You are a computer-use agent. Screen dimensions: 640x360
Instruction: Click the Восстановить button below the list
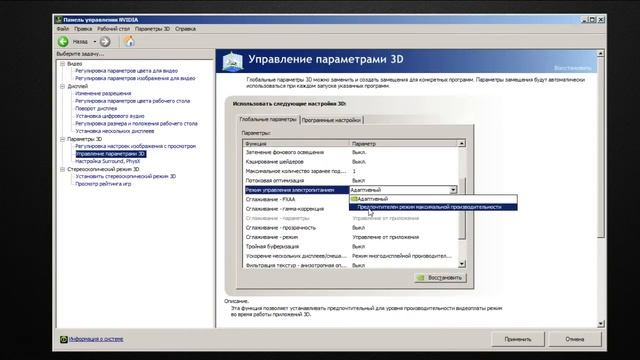pyautogui.click(x=440, y=278)
